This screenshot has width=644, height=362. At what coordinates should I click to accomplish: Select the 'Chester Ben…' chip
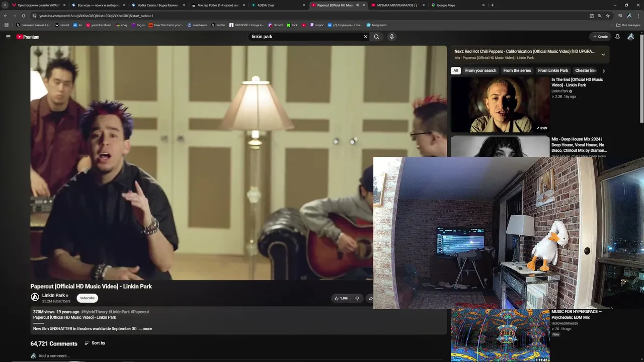coord(586,71)
